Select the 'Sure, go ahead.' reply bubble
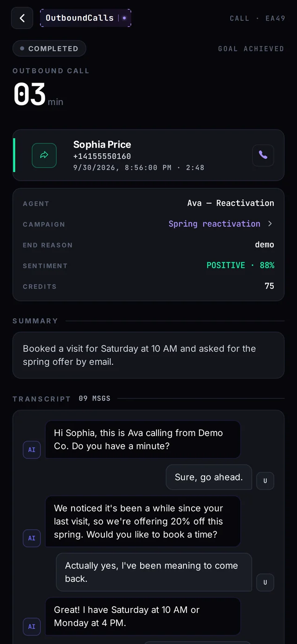297x644 pixels. tap(209, 477)
